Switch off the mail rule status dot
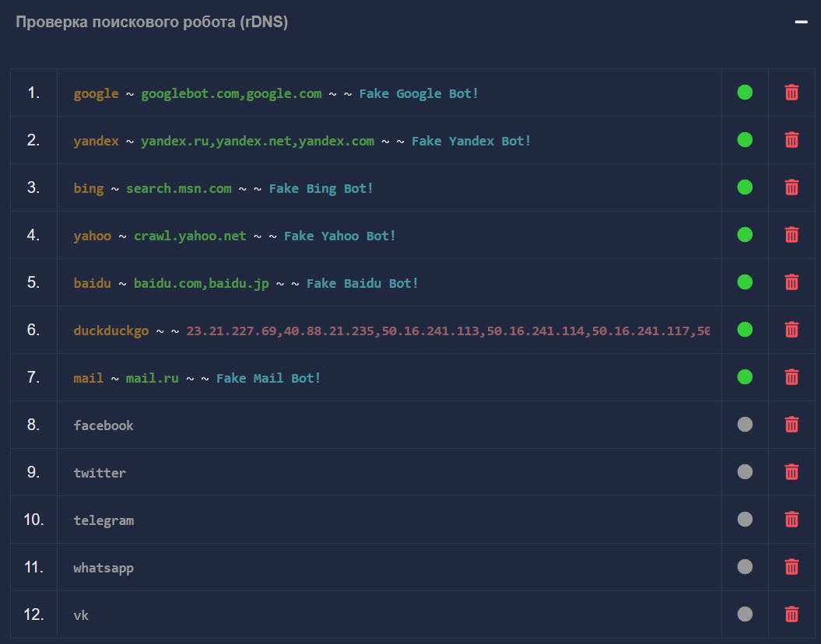The height and width of the screenshot is (644, 821). 745,377
